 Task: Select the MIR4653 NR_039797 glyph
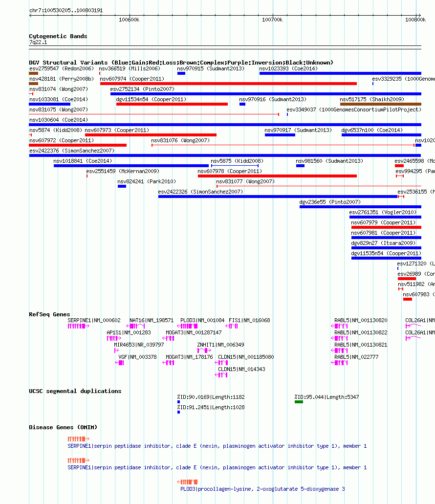116,351
